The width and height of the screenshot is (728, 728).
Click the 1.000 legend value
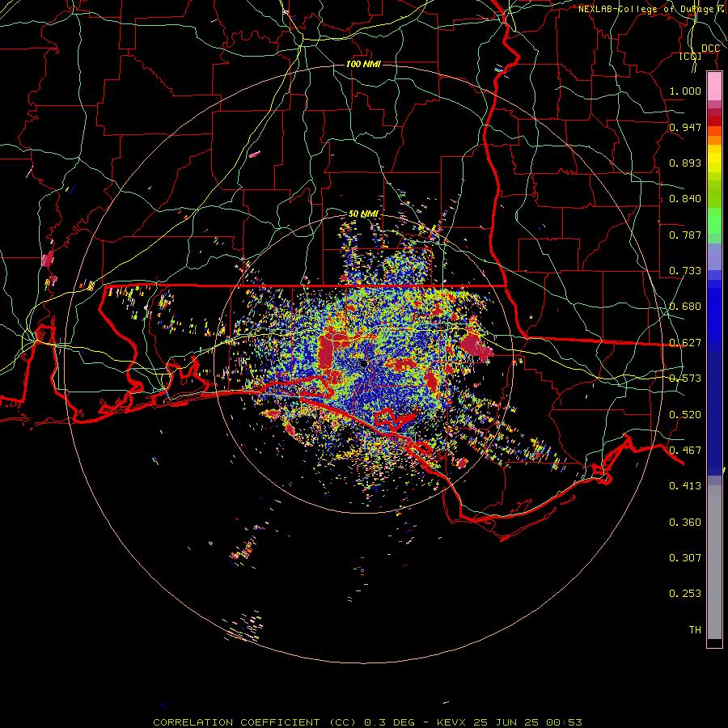tap(685, 91)
